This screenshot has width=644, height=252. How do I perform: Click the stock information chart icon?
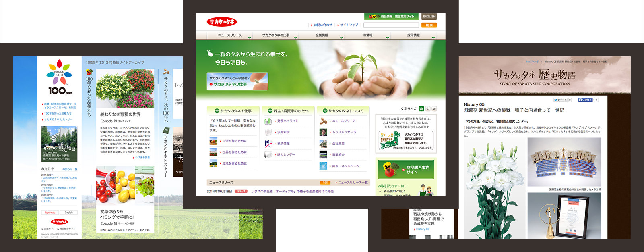268,144
